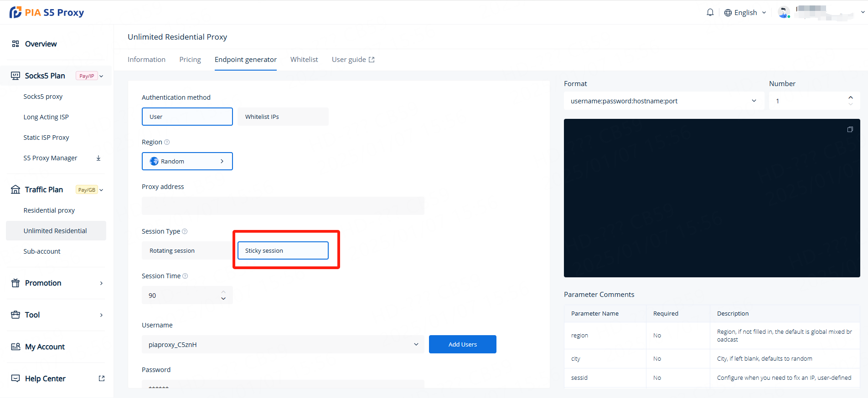Image resolution: width=868 pixels, height=398 pixels.
Task: Decrease the Session Time value with down arrow
Action: [x=223, y=299]
